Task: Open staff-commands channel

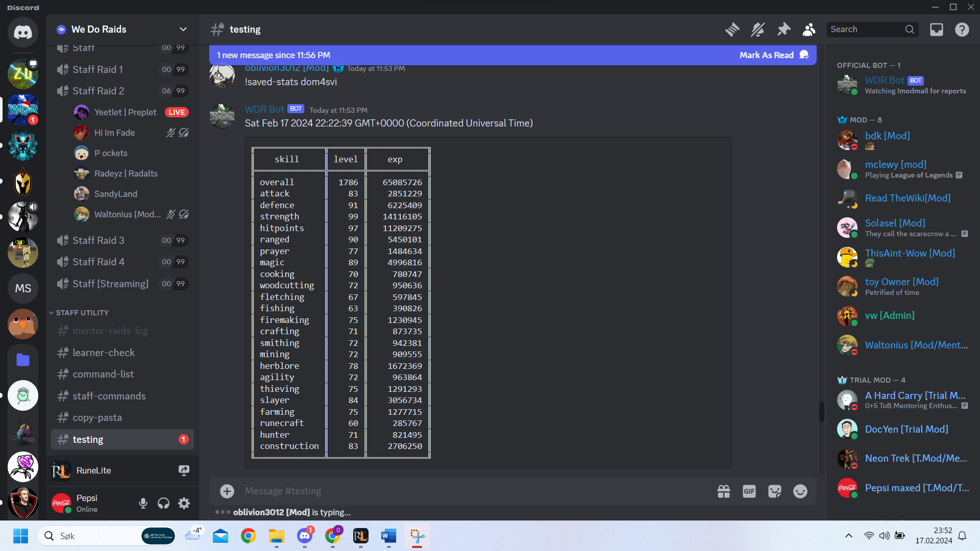Action: pyautogui.click(x=122, y=396)
